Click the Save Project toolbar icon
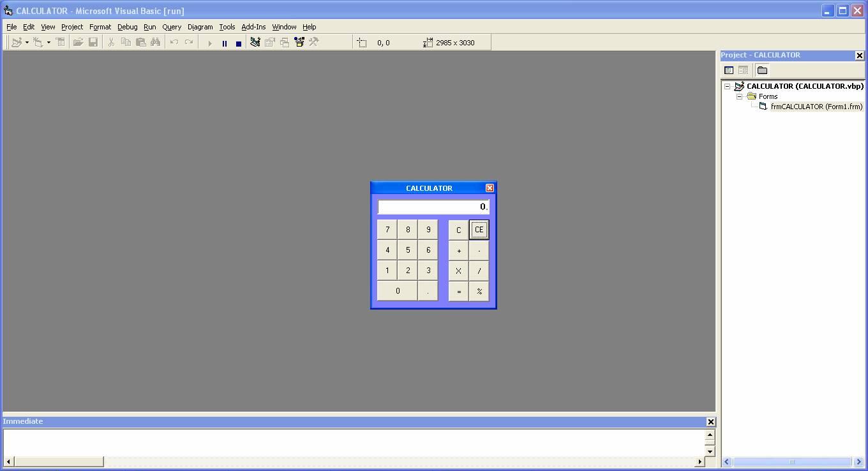This screenshot has height=471, width=868. [93, 42]
